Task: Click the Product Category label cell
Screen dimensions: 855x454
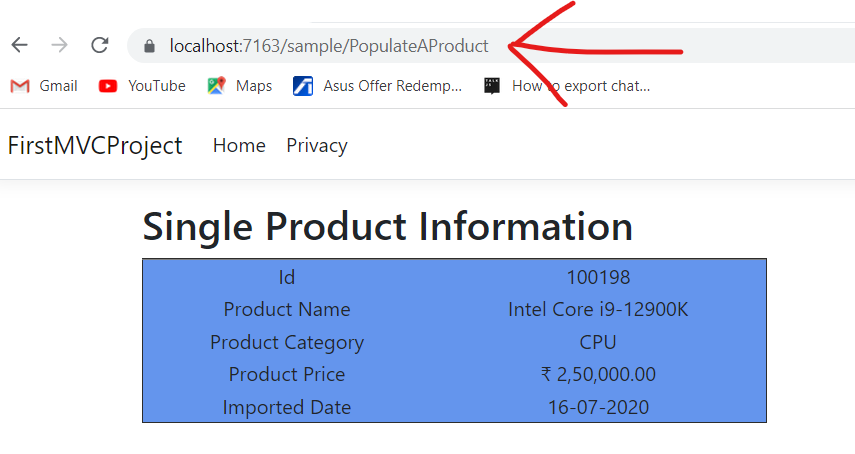Action: click(x=287, y=342)
